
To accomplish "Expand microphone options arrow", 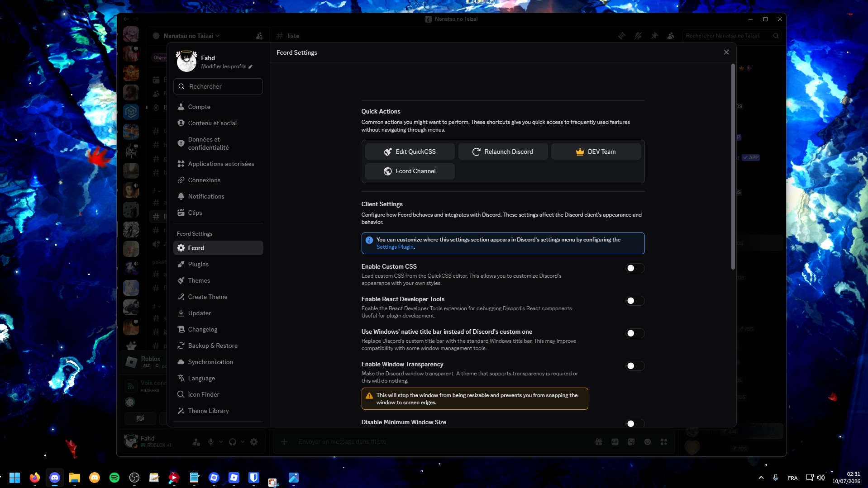I will tap(221, 442).
